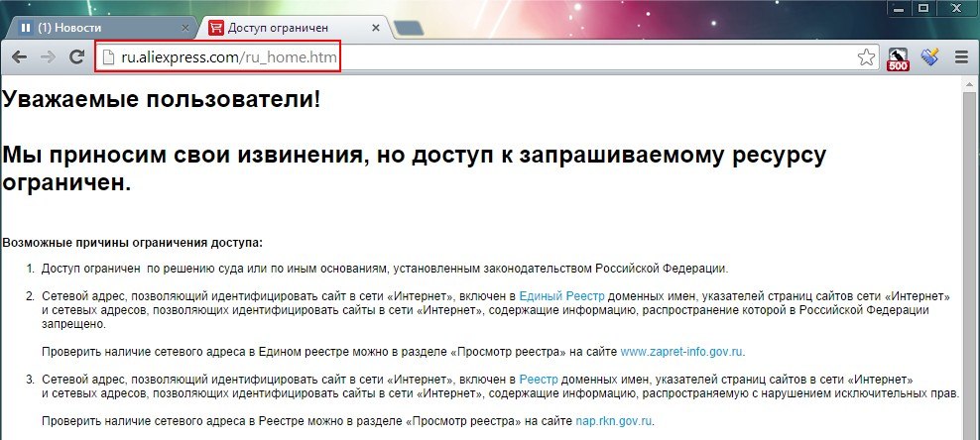Image resolution: width=980 pixels, height=440 pixels.
Task: Follow the Реестр link in item 3
Action: coord(539,380)
